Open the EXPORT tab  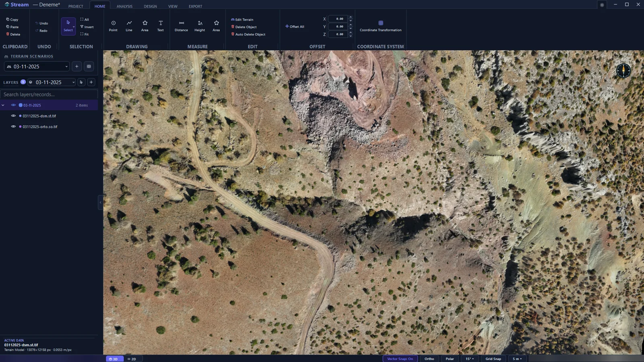tap(195, 6)
